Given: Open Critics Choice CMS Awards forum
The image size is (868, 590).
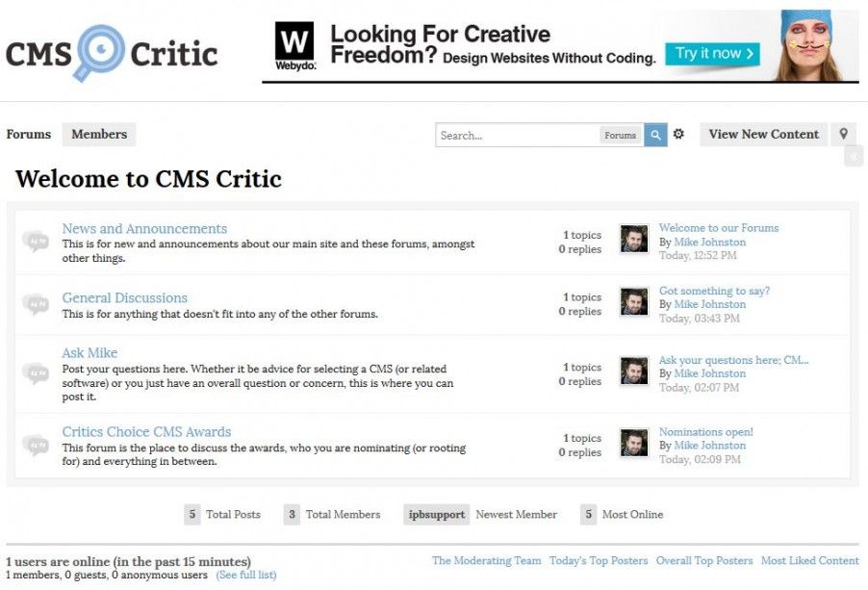Looking at the screenshot, I should (146, 432).
